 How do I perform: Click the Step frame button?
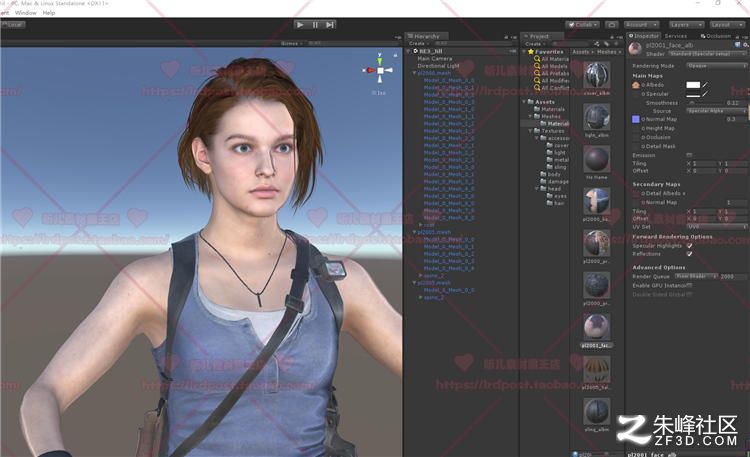[330, 25]
